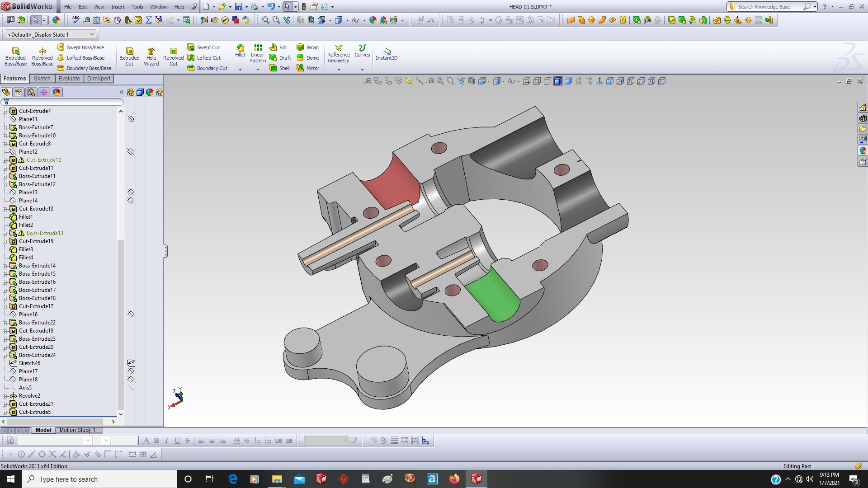This screenshot has width=868, height=488.
Task: Open the Insert menu
Action: coord(118,7)
